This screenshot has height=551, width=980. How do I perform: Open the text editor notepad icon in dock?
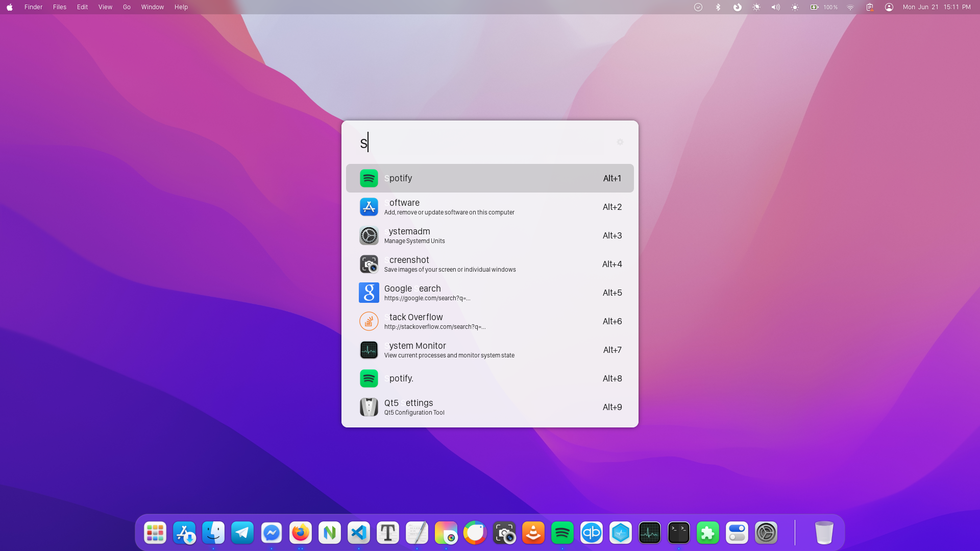pos(417,533)
